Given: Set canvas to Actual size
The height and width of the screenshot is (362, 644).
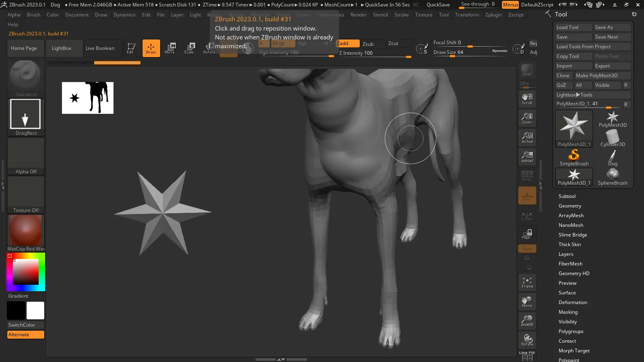Looking at the screenshot, I should [527, 137].
